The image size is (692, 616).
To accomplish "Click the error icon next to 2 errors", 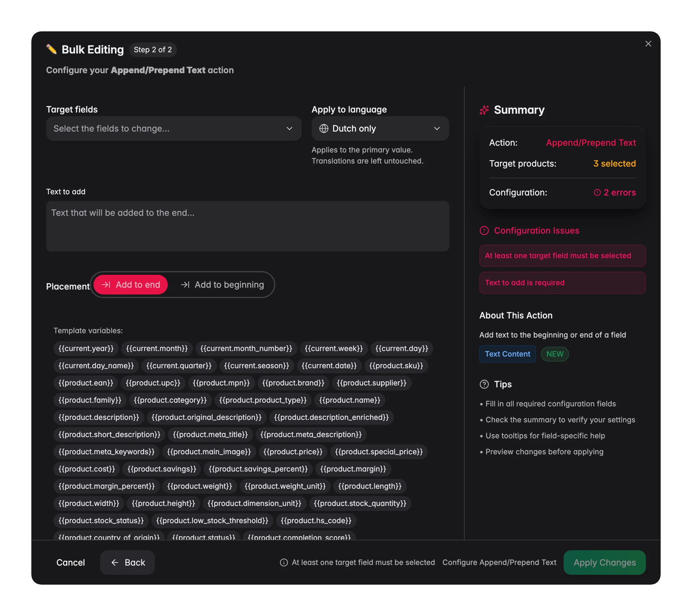I will pyautogui.click(x=597, y=192).
